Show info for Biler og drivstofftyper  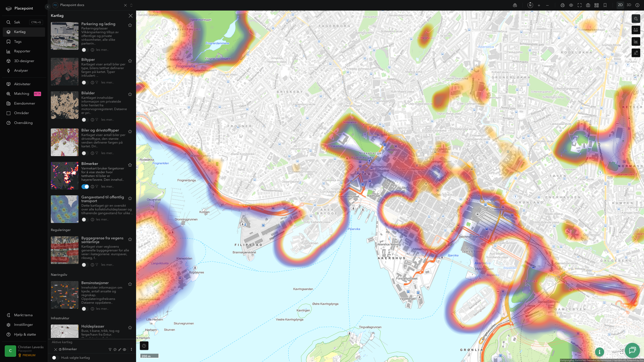coord(92,153)
